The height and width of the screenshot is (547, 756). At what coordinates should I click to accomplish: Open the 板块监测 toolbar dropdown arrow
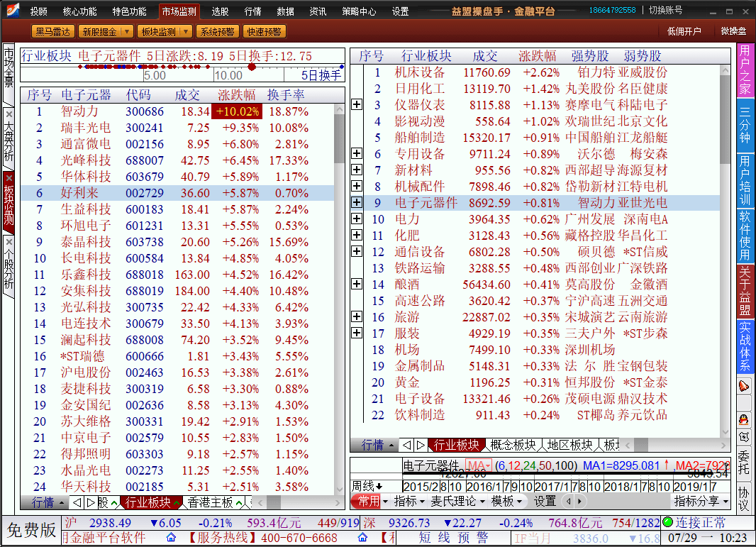(x=186, y=32)
